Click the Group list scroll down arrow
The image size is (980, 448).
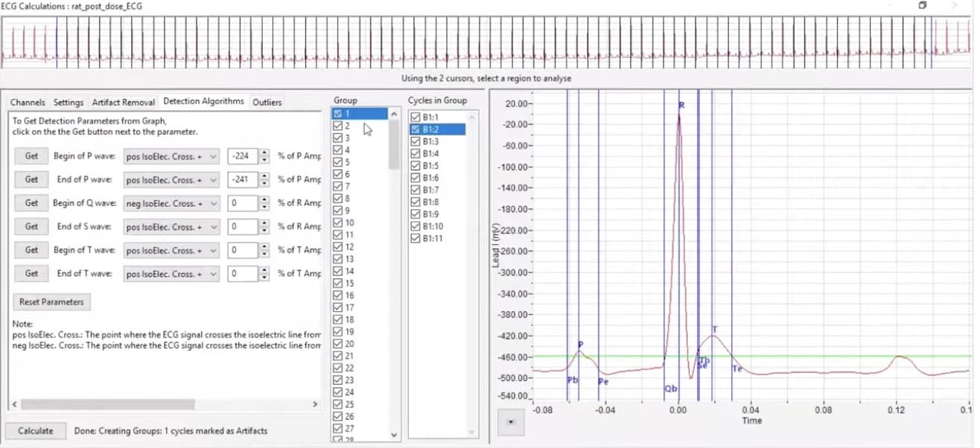[x=394, y=436]
